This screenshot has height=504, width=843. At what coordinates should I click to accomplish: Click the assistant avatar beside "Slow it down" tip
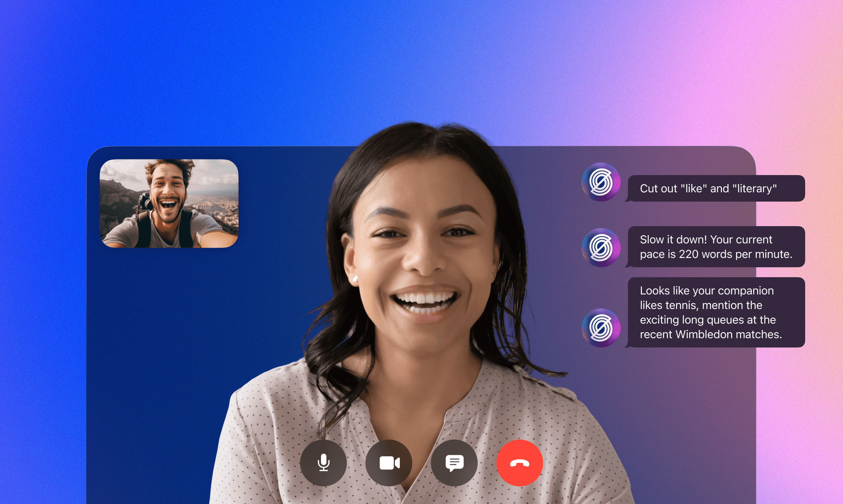(601, 248)
